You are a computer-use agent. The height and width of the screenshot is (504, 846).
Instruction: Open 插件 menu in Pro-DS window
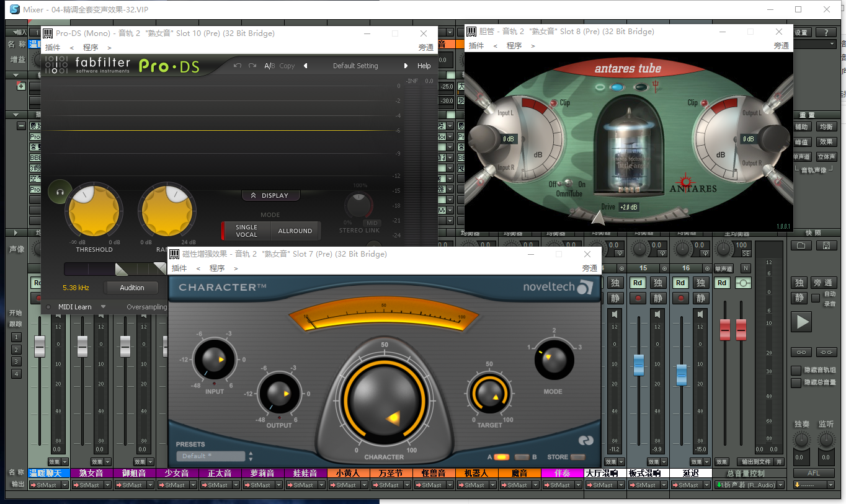[x=53, y=47]
